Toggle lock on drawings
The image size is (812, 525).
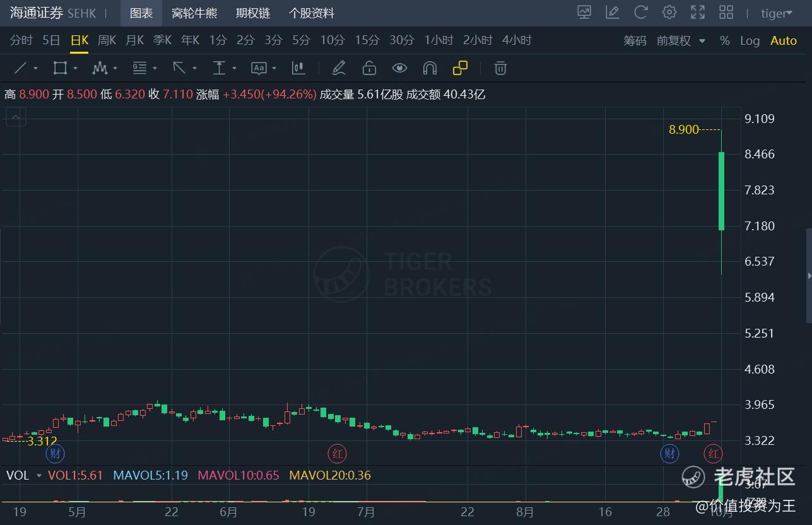pyautogui.click(x=369, y=68)
